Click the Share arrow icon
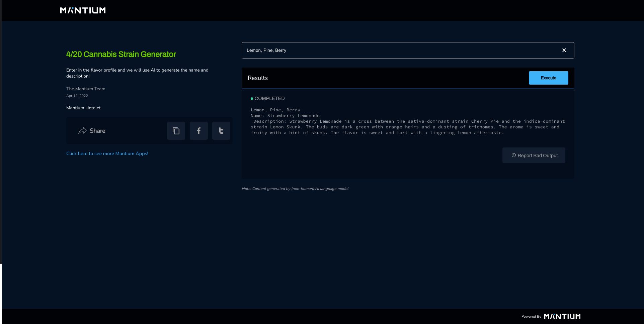Screen dimensions: 644x324 click(82, 131)
